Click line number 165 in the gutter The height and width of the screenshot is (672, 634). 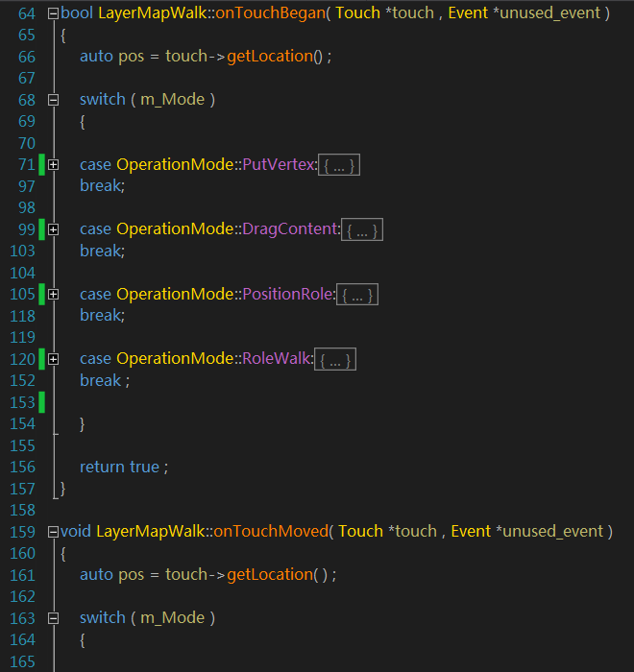click(x=22, y=661)
